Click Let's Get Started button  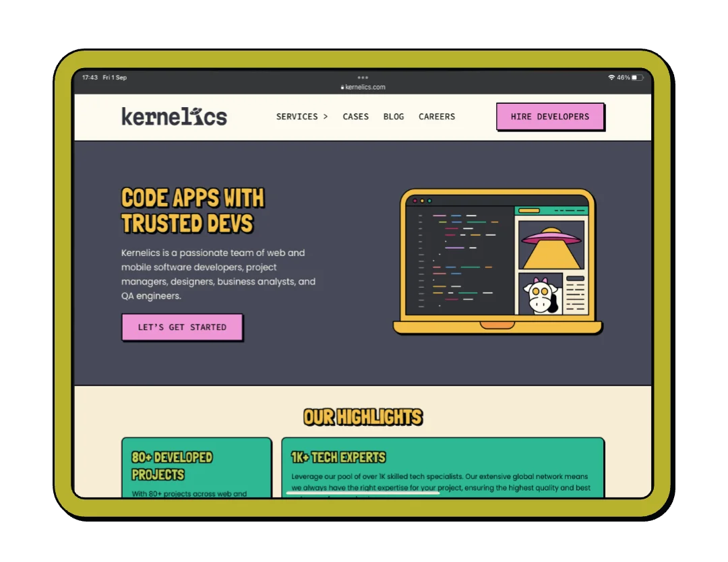[x=182, y=327]
